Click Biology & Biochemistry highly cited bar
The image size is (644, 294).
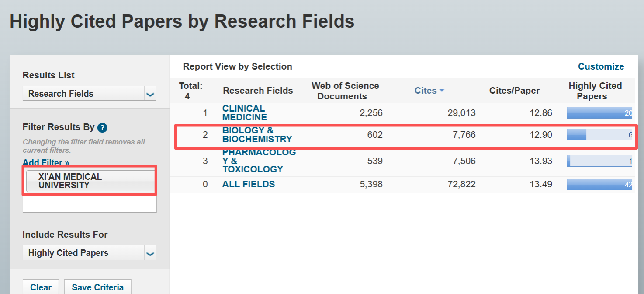[599, 135]
